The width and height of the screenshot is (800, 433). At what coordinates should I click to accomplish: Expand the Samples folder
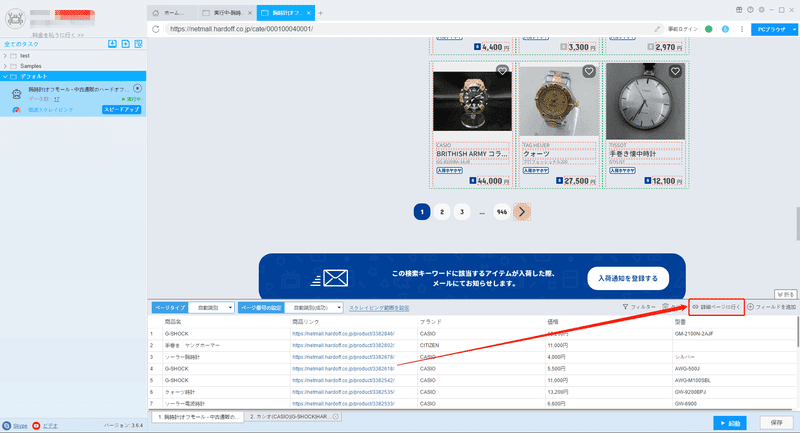tap(5, 66)
